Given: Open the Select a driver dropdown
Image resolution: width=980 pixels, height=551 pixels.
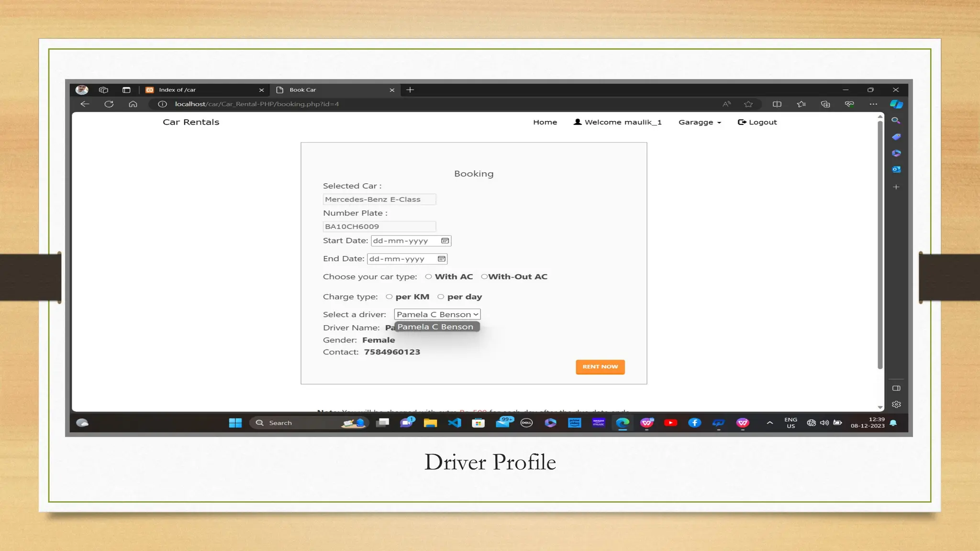Looking at the screenshot, I should click(437, 314).
